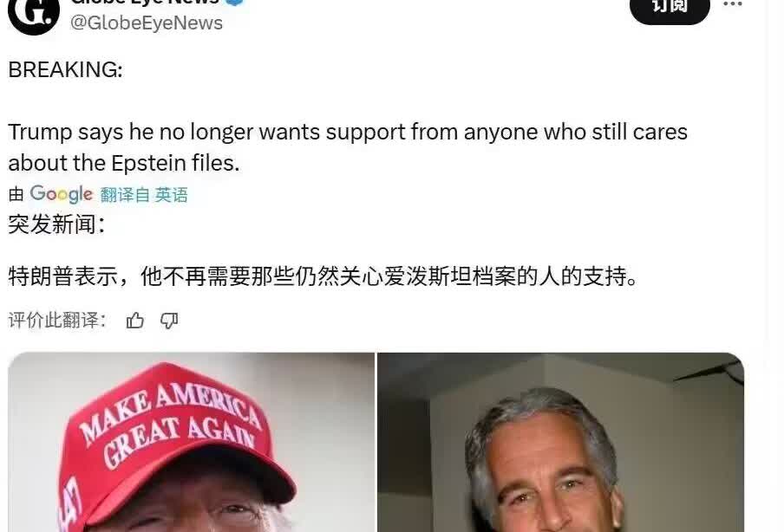Subscribe using the black 订阅 button

(x=670, y=8)
